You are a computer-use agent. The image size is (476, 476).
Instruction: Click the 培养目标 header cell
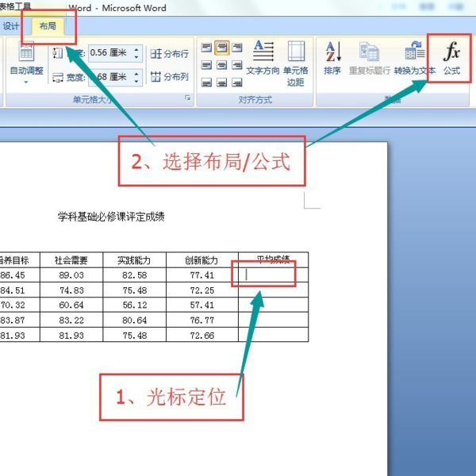pos(20,260)
